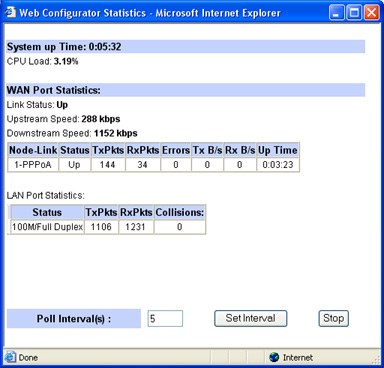This screenshot has width=384, height=368.
Task: Click the Internet zone status text
Action: click(x=298, y=358)
